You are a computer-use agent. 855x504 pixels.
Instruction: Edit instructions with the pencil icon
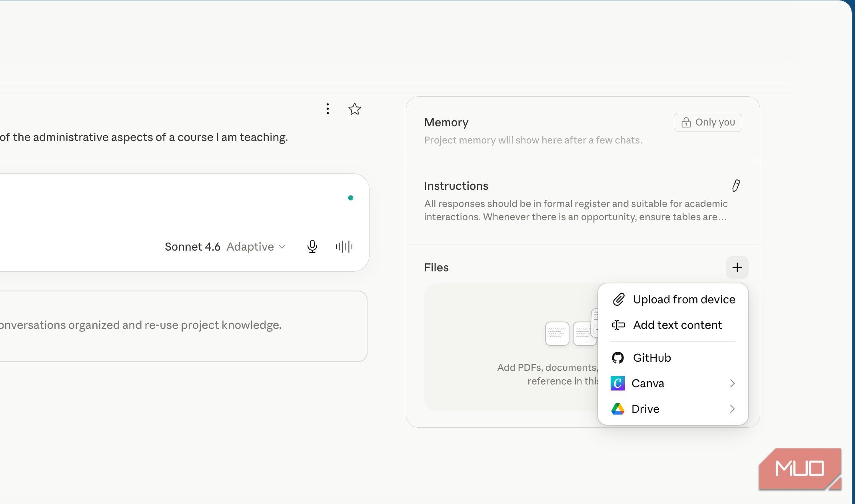click(x=736, y=186)
